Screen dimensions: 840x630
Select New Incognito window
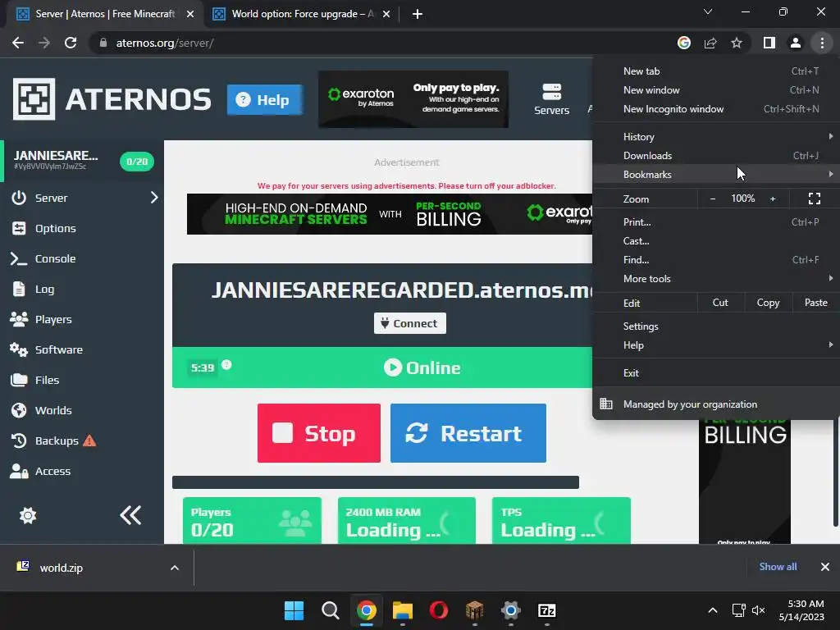[715, 109]
